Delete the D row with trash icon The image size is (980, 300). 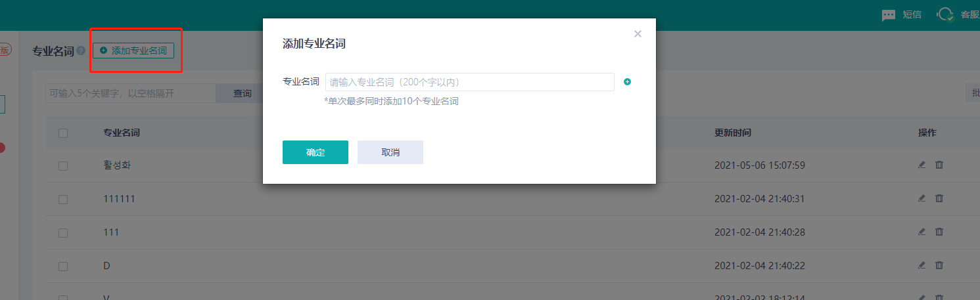pos(939,265)
